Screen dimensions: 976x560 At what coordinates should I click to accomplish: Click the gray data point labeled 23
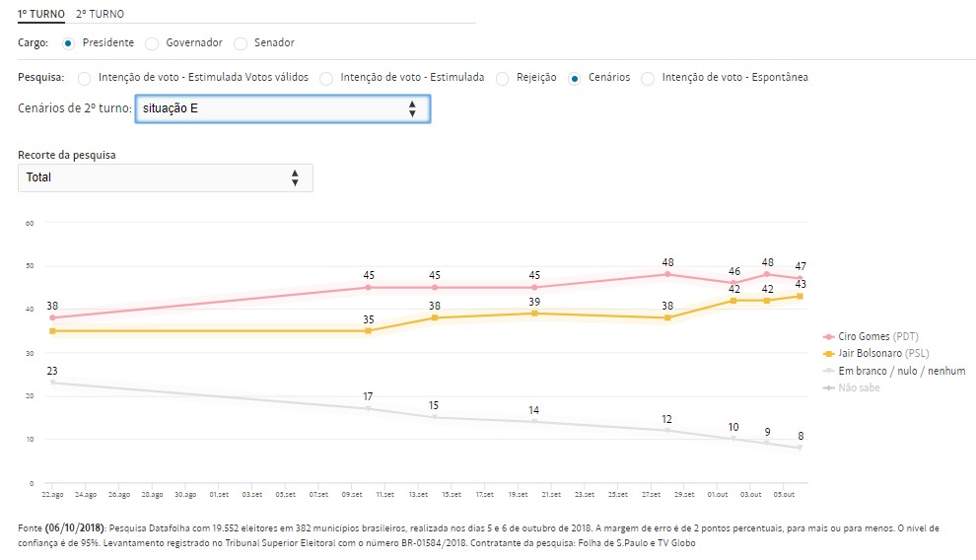52,383
